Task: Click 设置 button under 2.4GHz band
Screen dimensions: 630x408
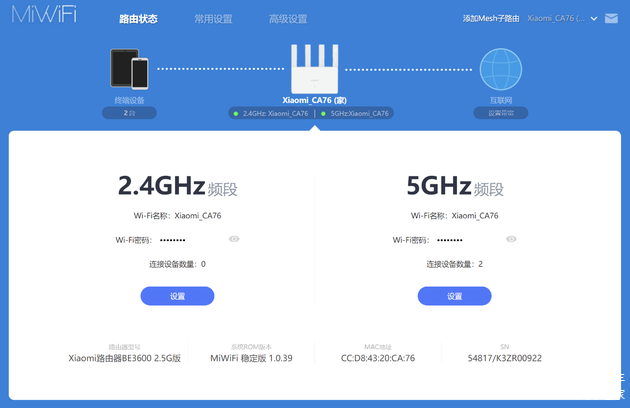Action: (177, 296)
